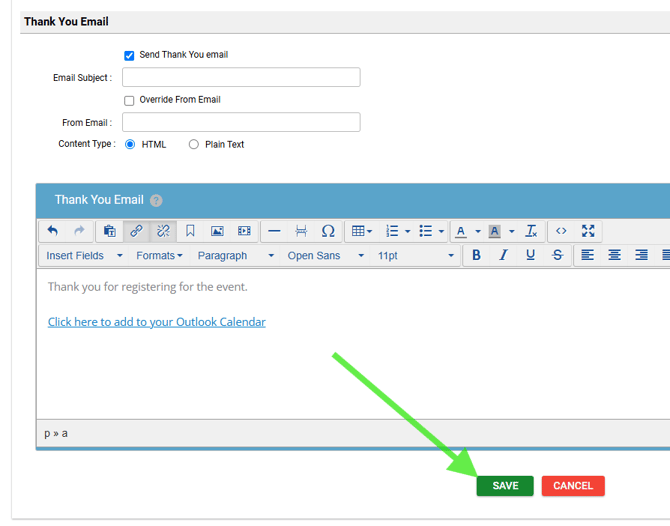Open the text color picker arrow
Viewport: 670px width, 526px height.
[x=478, y=232]
